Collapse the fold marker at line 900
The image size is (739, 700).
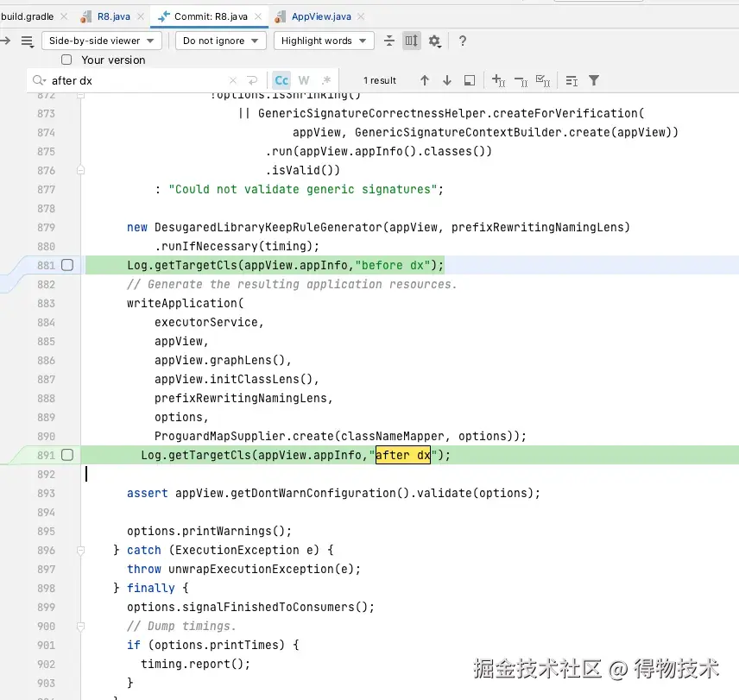point(80,626)
